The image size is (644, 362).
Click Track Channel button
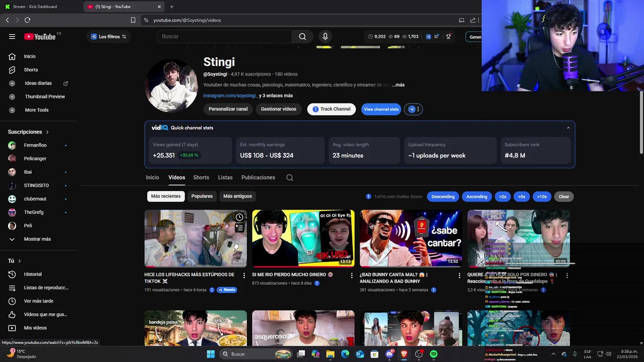[332, 109]
